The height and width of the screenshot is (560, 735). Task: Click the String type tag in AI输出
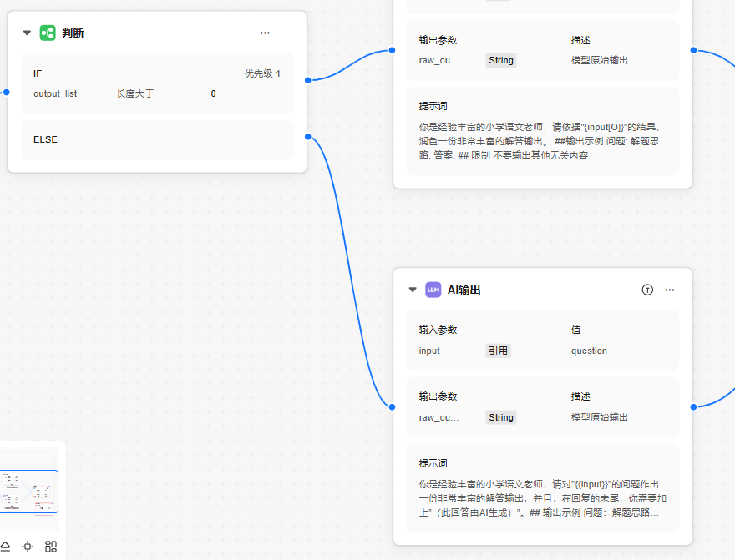501,417
